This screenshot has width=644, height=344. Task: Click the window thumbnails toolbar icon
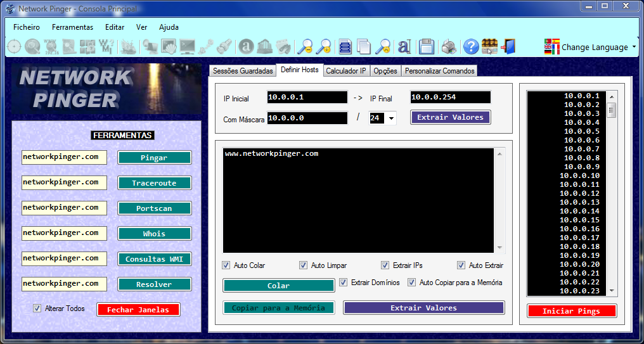click(489, 46)
